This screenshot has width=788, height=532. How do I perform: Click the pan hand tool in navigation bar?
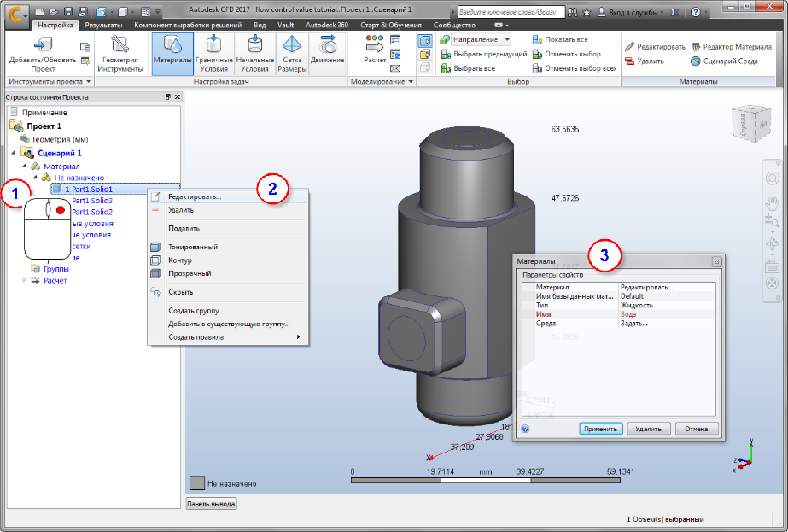coord(772,203)
